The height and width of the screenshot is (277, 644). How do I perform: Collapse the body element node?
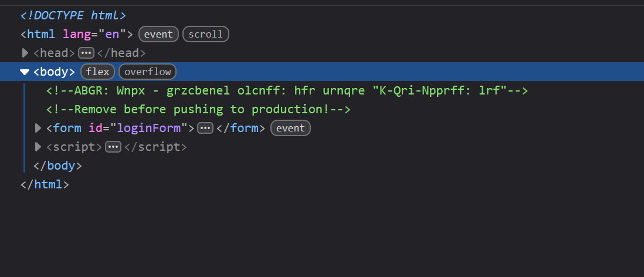click(x=25, y=72)
